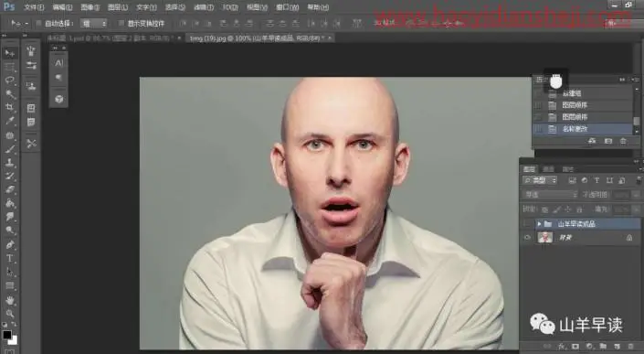Select the Clone Stamp tool
The height and width of the screenshot is (354, 644).
[9, 163]
